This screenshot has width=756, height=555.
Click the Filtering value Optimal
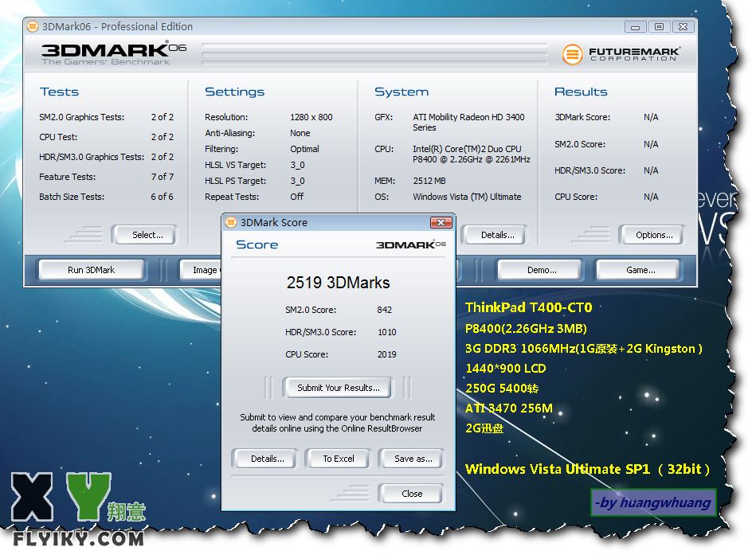pos(304,149)
